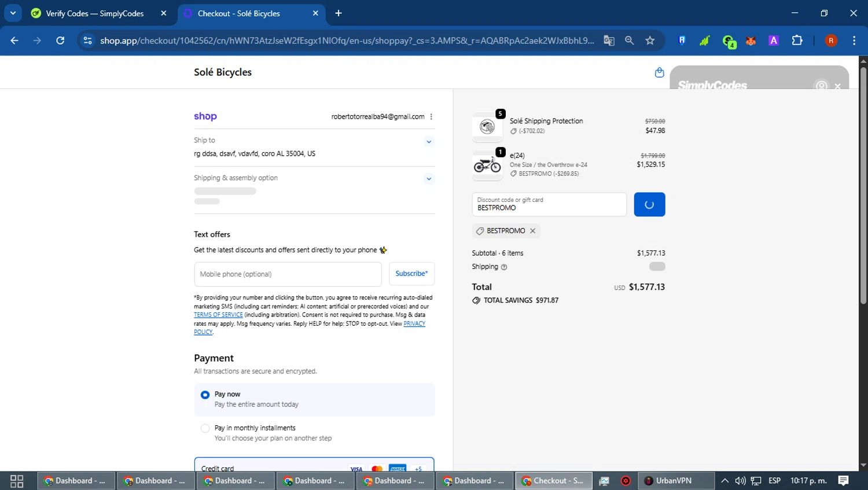Open the tab search dropdown arrow
868x490 pixels.
pos(13,13)
